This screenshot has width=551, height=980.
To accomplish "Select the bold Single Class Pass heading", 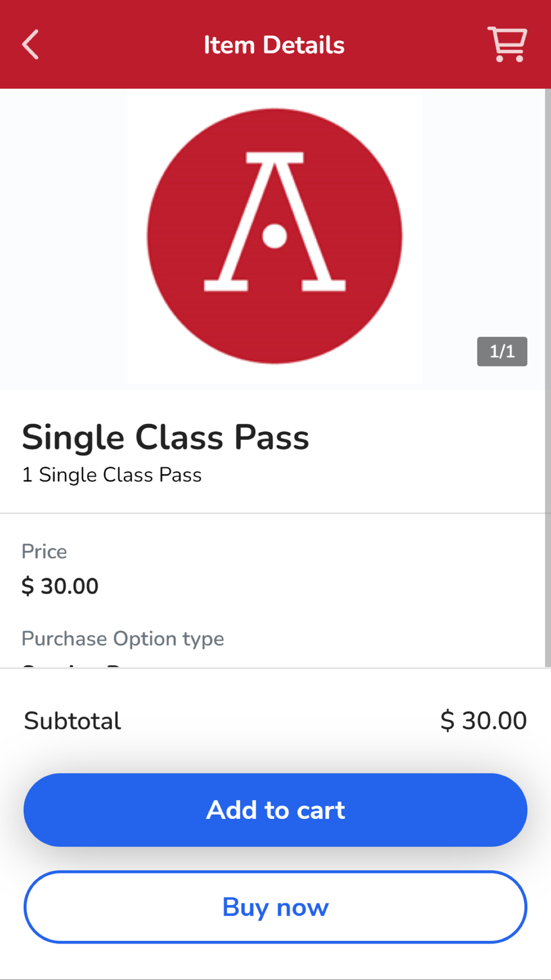I will pyautogui.click(x=165, y=438).
